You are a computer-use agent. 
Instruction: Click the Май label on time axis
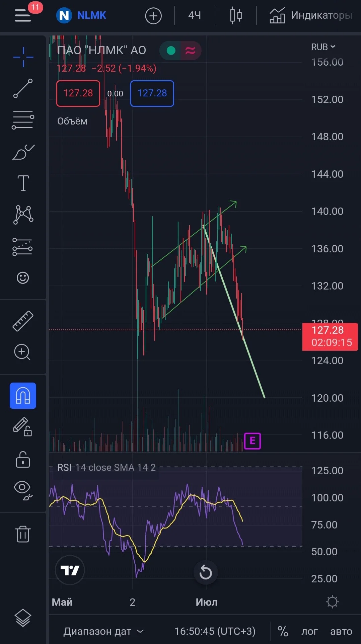pyautogui.click(x=62, y=602)
